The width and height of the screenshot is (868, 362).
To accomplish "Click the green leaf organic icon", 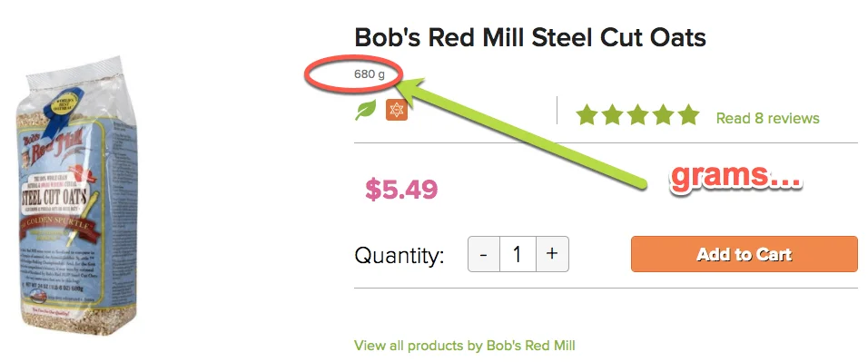I will pos(365,110).
